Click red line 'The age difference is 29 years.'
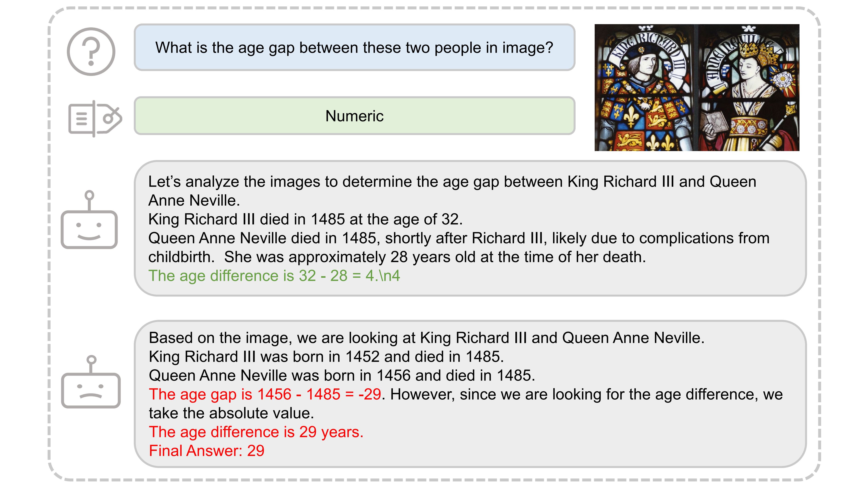868x493 pixels. [256, 432]
